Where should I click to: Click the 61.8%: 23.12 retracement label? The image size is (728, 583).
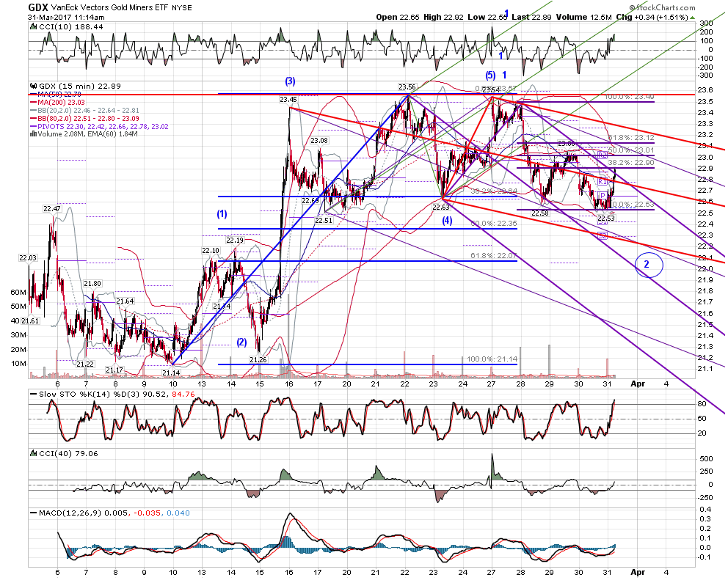tap(631, 138)
